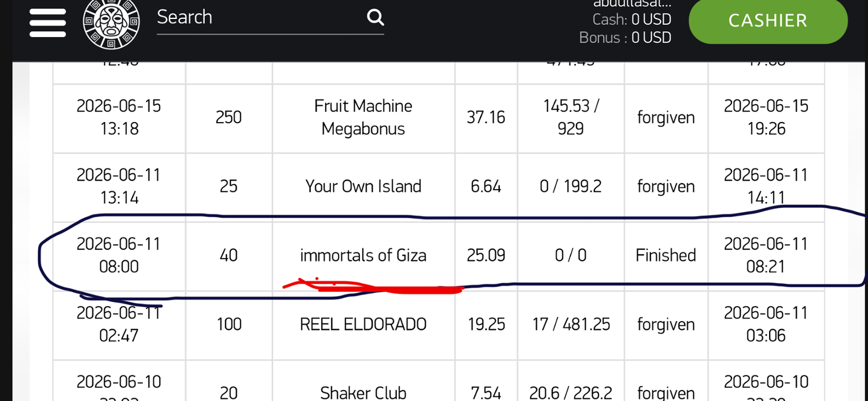Click the Cash balance text
Screen dimensions: 868x401
[631, 20]
